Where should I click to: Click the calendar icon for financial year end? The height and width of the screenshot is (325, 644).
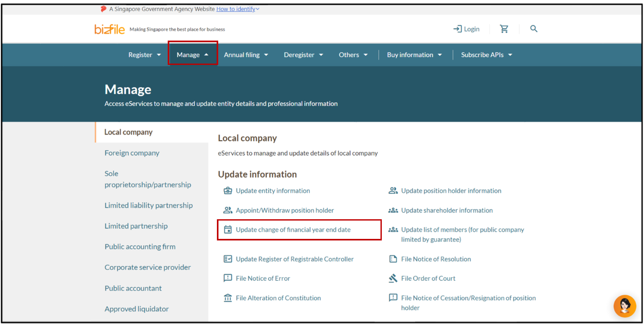point(228,230)
